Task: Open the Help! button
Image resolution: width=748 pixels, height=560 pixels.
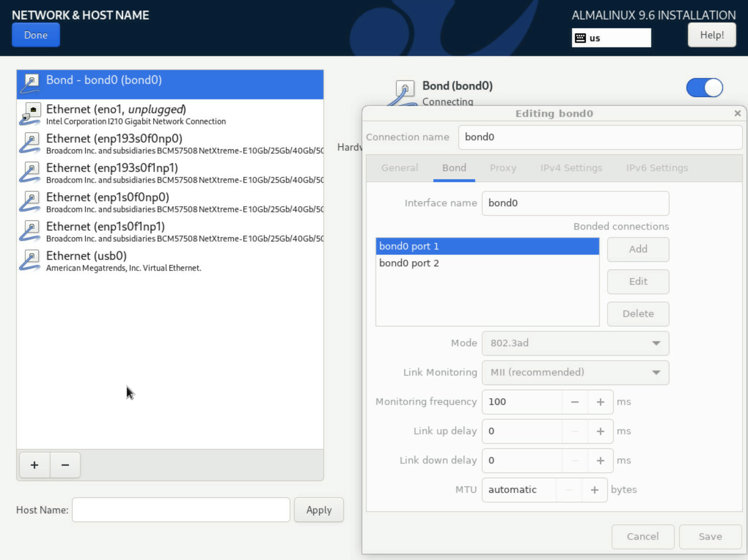Action: coord(712,35)
